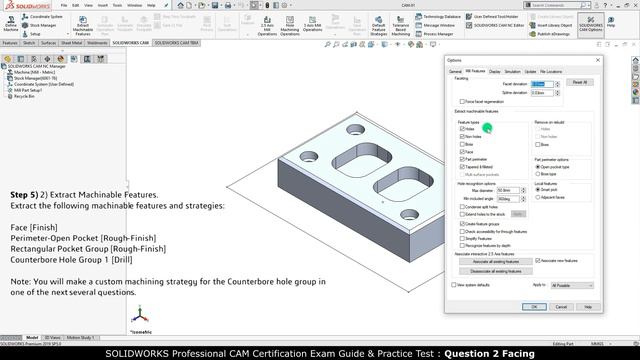Launch SOLIDWORKS CAM NC Editor
Image resolution: width=640 pixels, height=360 pixels.
tap(495, 25)
